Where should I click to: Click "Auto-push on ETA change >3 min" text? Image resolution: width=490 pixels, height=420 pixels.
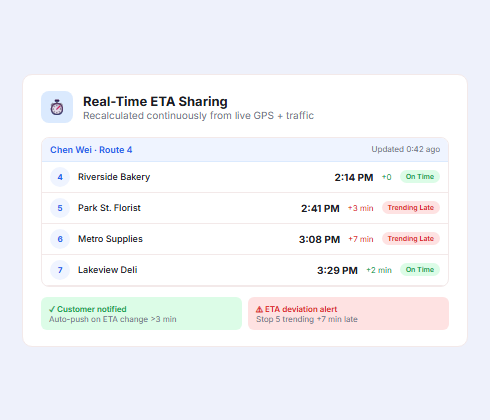[113, 319]
